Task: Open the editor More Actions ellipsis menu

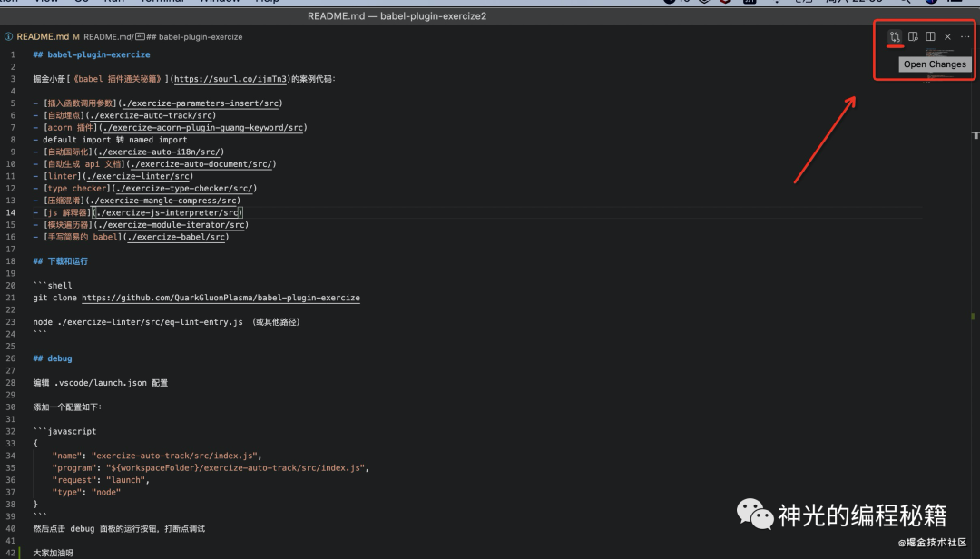Action: [x=965, y=37]
